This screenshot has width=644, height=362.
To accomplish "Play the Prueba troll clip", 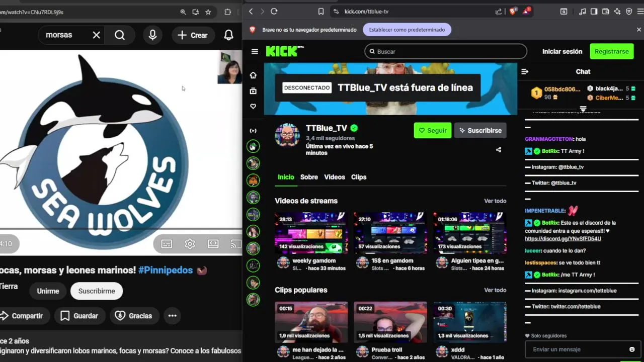I will [x=390, y=322].
